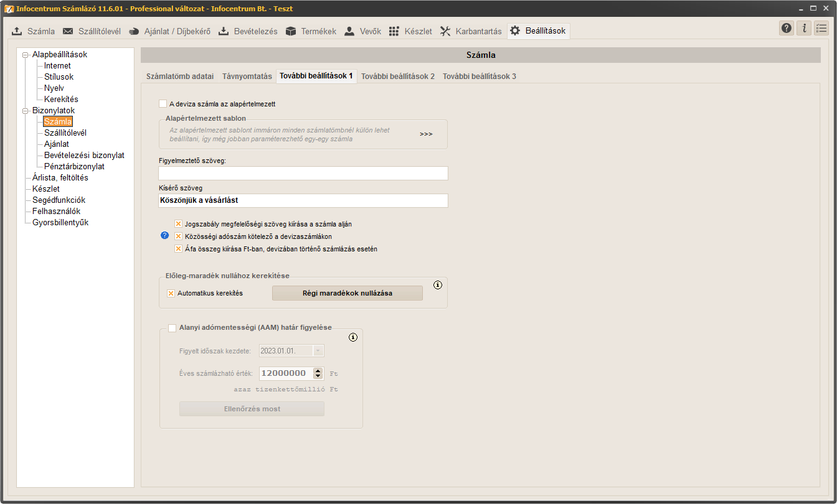
Task: Select Ajánlat in settings tree
Action: (57, 144)
